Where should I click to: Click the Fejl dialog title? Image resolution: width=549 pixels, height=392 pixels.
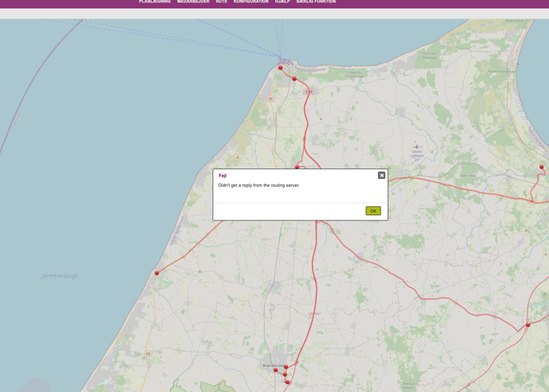tap(222, 176)
